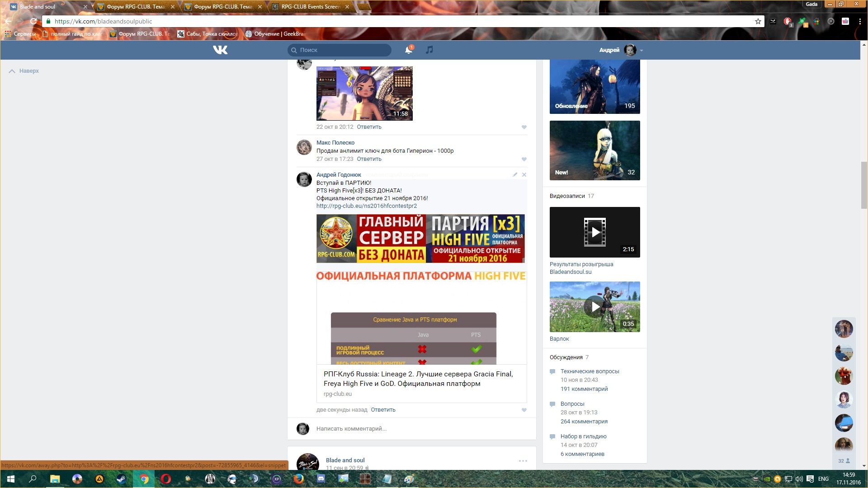Open File Explorer from the taskbar

point(55,479)
